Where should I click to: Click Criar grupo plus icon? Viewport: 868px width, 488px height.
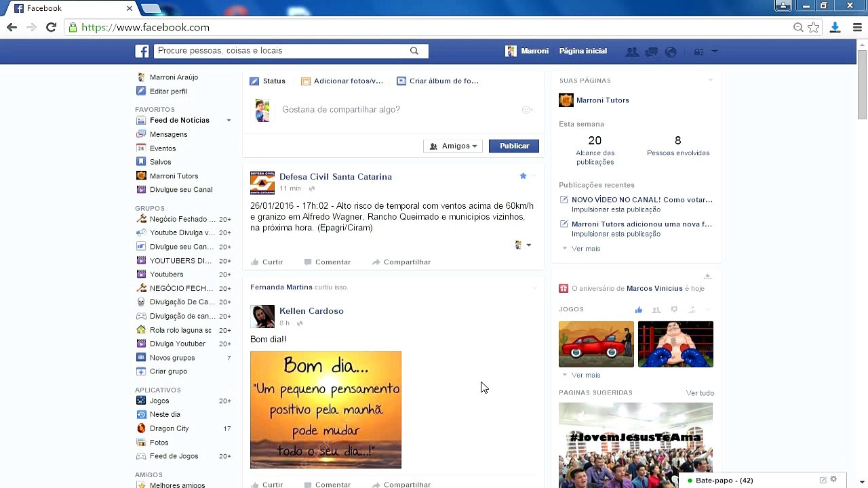[x=141, y=371]
